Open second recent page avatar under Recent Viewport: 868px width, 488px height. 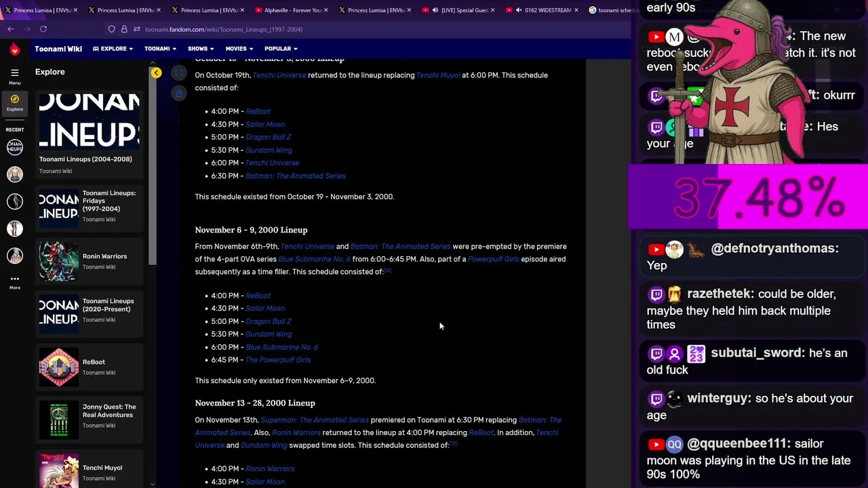[x=15, y=174]
